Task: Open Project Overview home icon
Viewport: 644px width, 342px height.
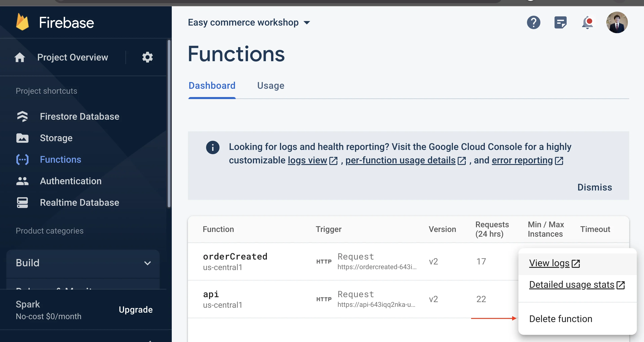Action: 20,57
